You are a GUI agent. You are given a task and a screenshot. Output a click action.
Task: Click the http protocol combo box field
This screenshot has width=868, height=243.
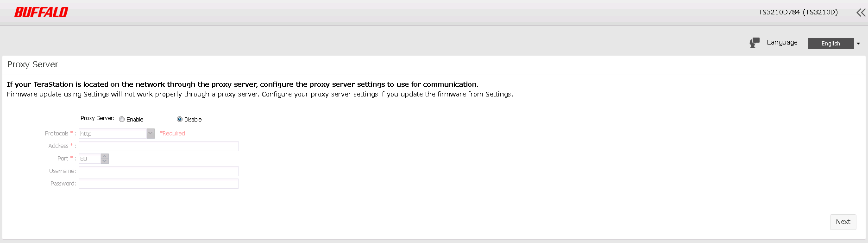tap(113, 134)
